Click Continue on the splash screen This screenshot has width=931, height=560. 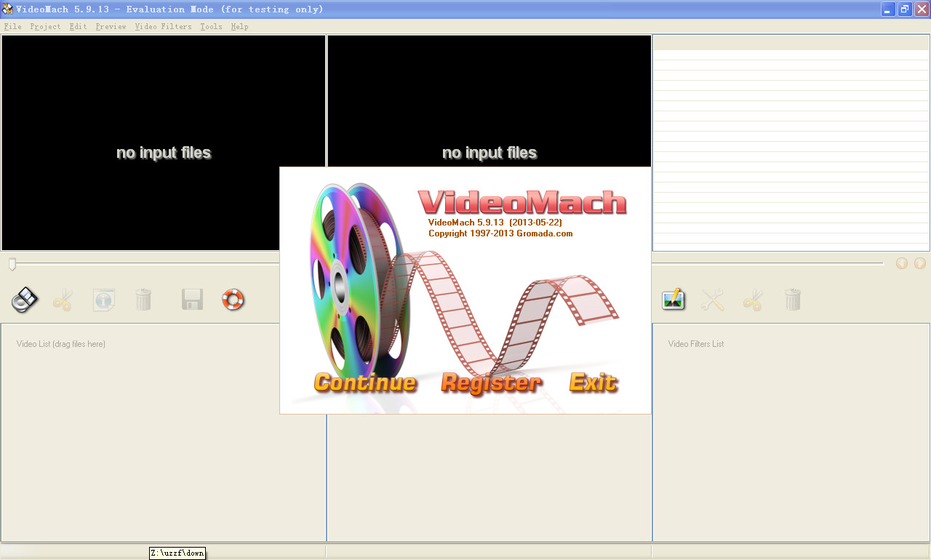coord(365,383)
